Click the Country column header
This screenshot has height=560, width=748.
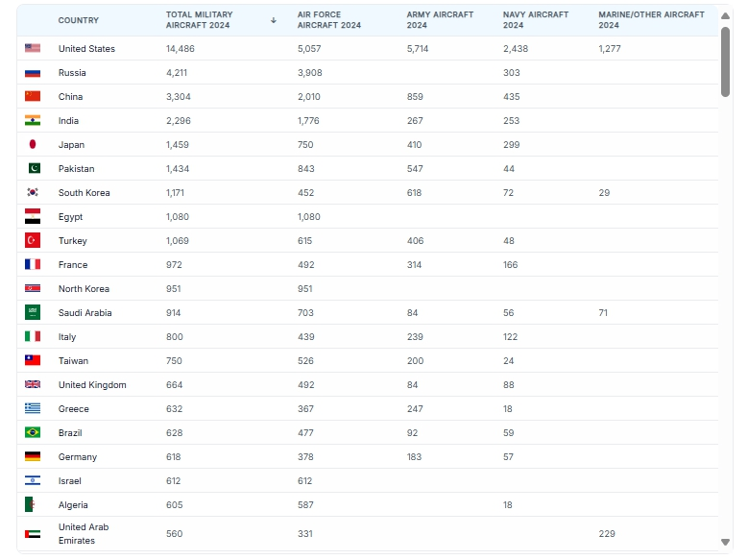coord(78,20)
